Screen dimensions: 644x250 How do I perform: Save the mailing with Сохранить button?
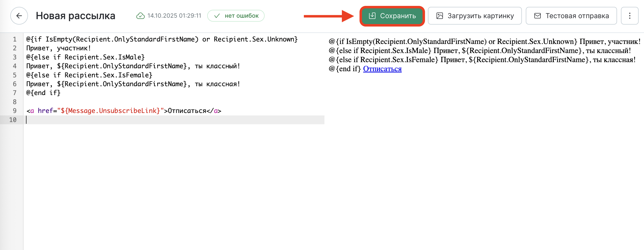[x=392, y=16]
